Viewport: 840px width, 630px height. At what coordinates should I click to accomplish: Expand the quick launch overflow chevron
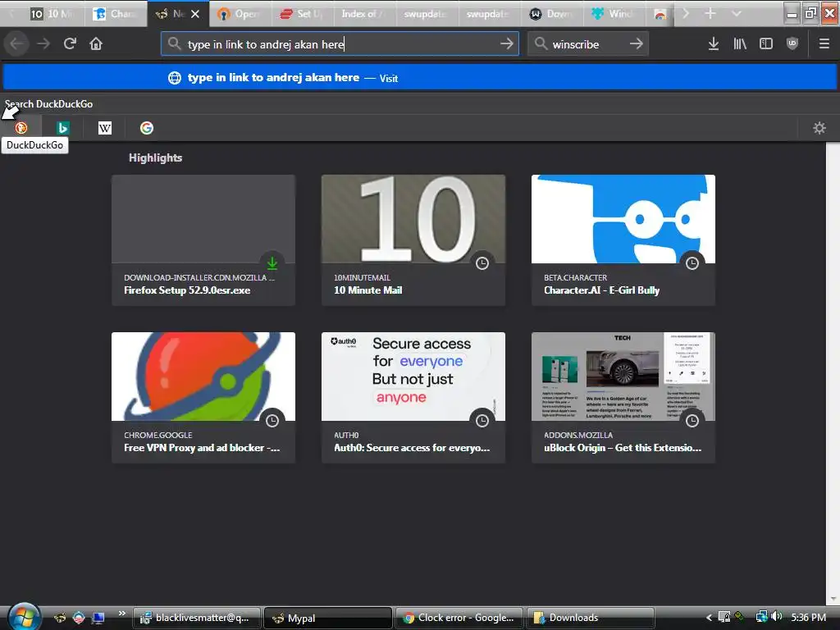(x=122, y=614)
